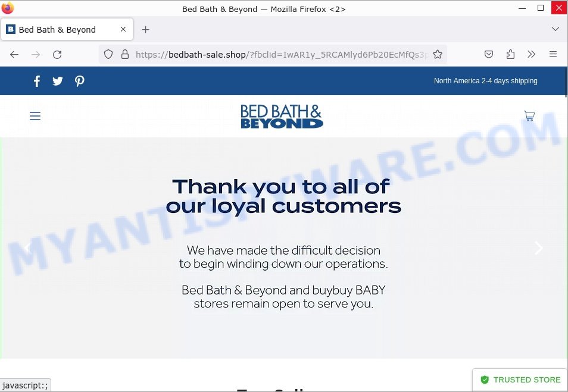Open the Twitter social link
568x392 pixels.
pyautogui.click(x=58, y=81)
